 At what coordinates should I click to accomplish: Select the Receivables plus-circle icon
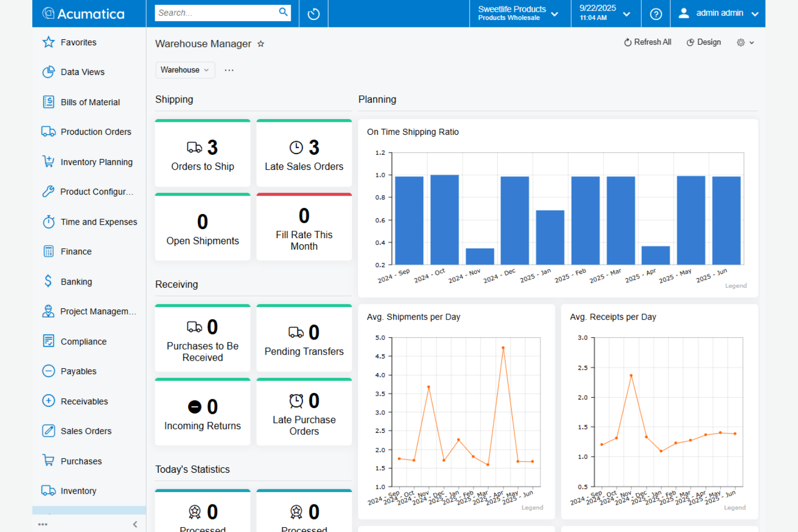(48, 401)
